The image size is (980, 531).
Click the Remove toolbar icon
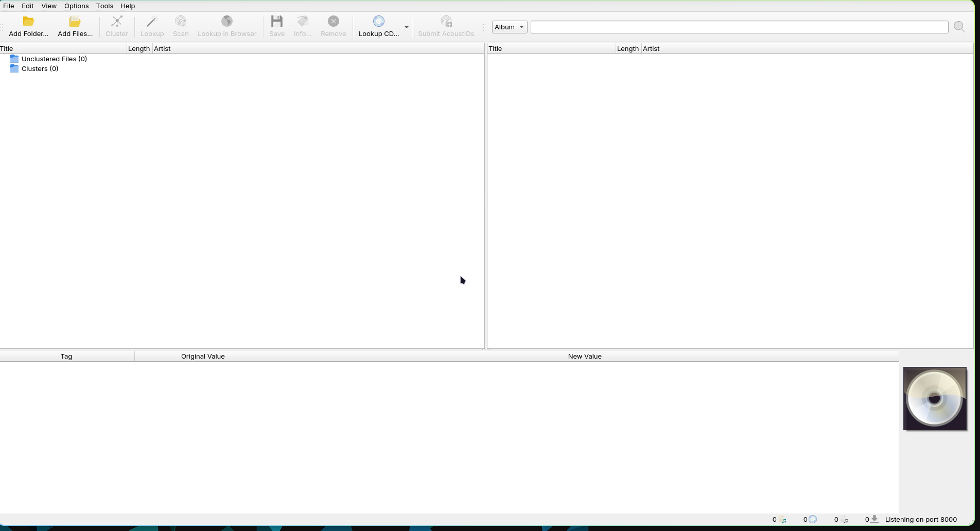coord(334,22)
